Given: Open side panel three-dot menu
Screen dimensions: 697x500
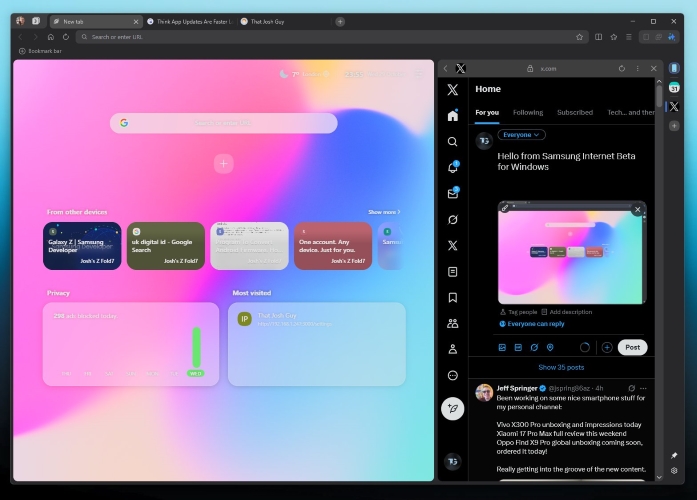Looking at the screenshot, I should (637, 68).
